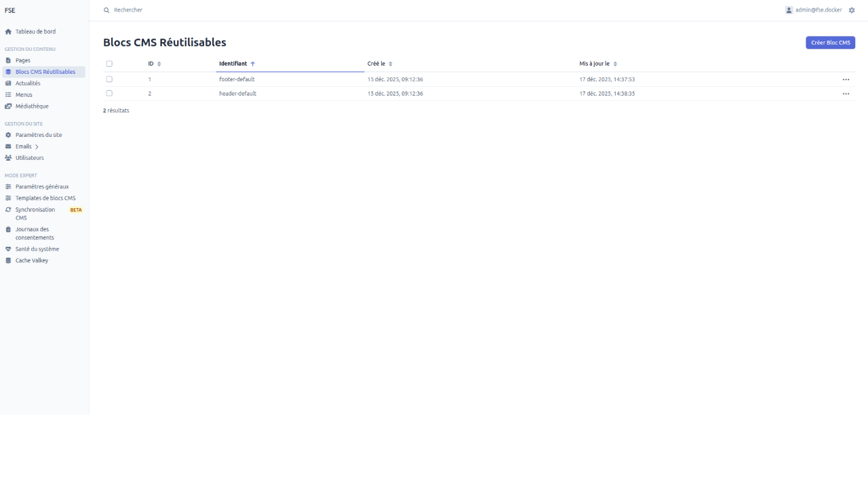Open the footer-default ID 1 link
This screenshot has height=488, width=868.
(x=149, y=79)
